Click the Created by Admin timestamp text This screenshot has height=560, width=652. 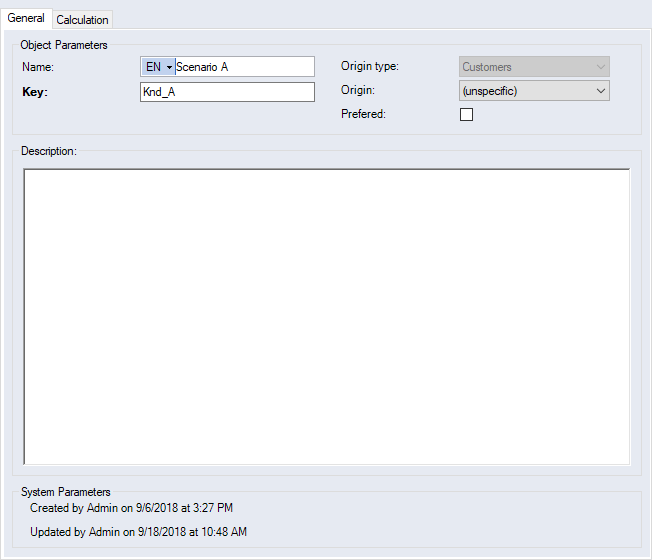[x=131, y=508]
